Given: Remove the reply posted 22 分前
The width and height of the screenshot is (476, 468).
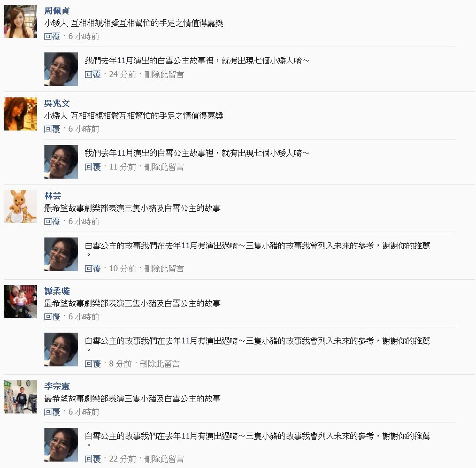Looking at the screenshot, I should pos(164,459).
